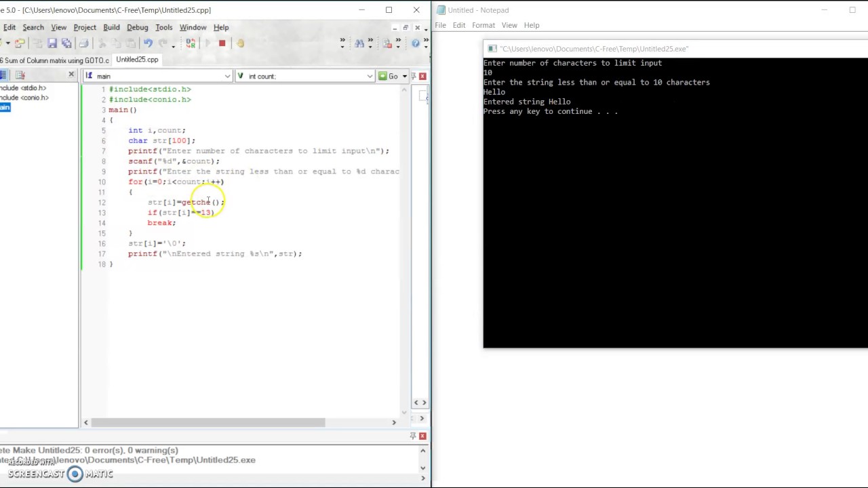868x488 pixels.
Task: Open the Edit menu in C-Free
Action: click(x=9, y=27)
